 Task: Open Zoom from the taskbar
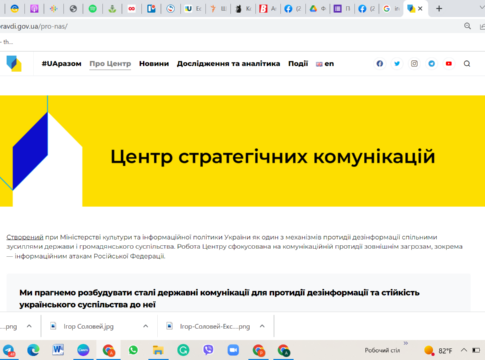pos(233,350)
